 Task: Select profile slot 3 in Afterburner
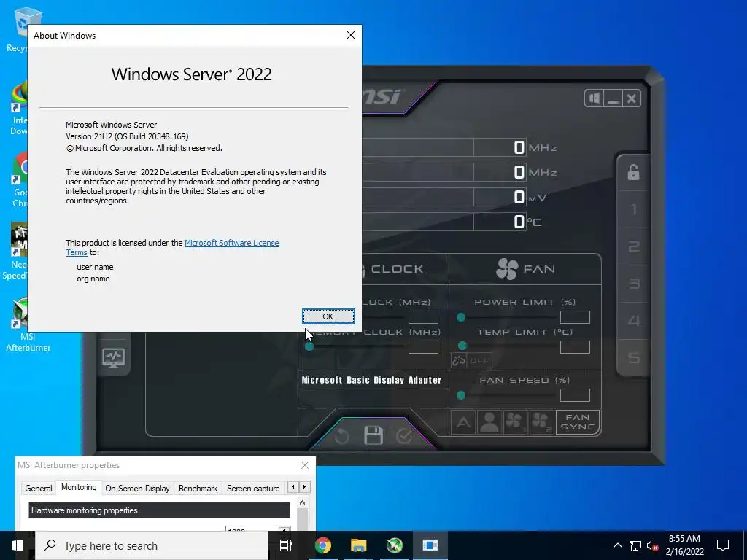click(633, 284)
